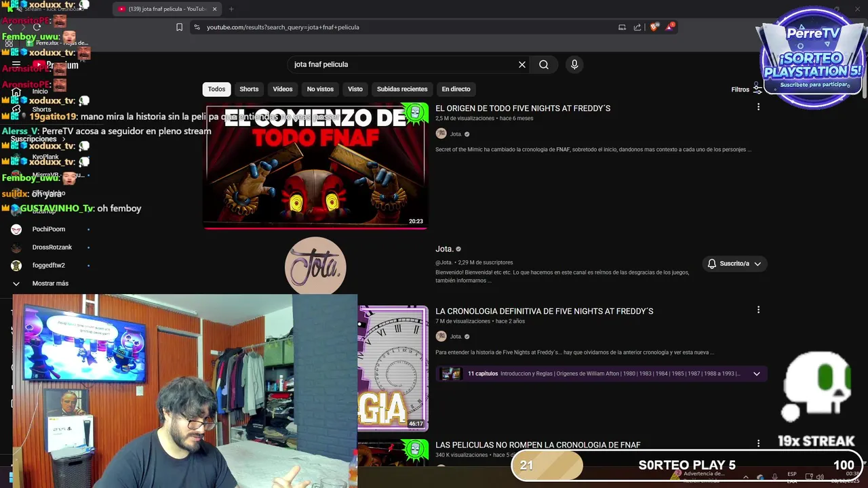Open the chapters preview thumbnail image
Image resolution: width=868 pixels, height=488 pixels.
click(x=451, y=373)
